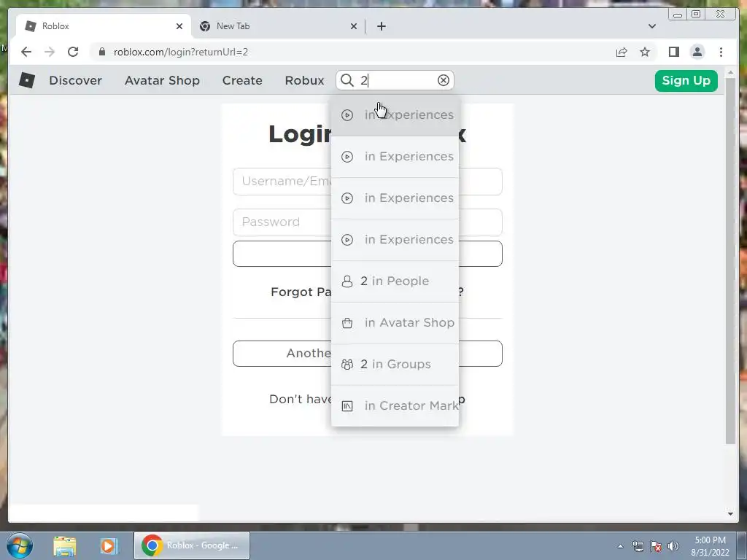This screenshot has height=560, width=747.
Task: Click the shopping bag icon for Avatar Shop
Action: point(347,323)
